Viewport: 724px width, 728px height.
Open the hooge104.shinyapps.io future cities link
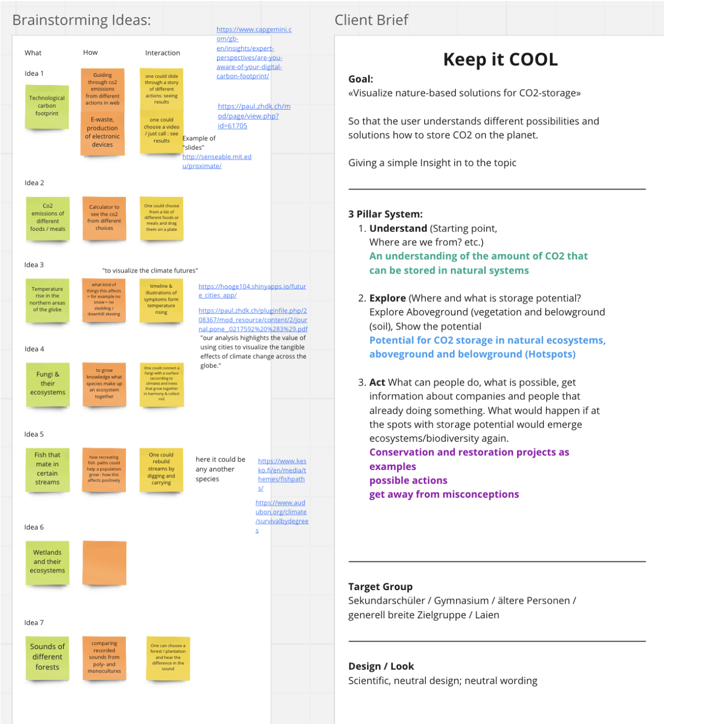pos(252,290)
